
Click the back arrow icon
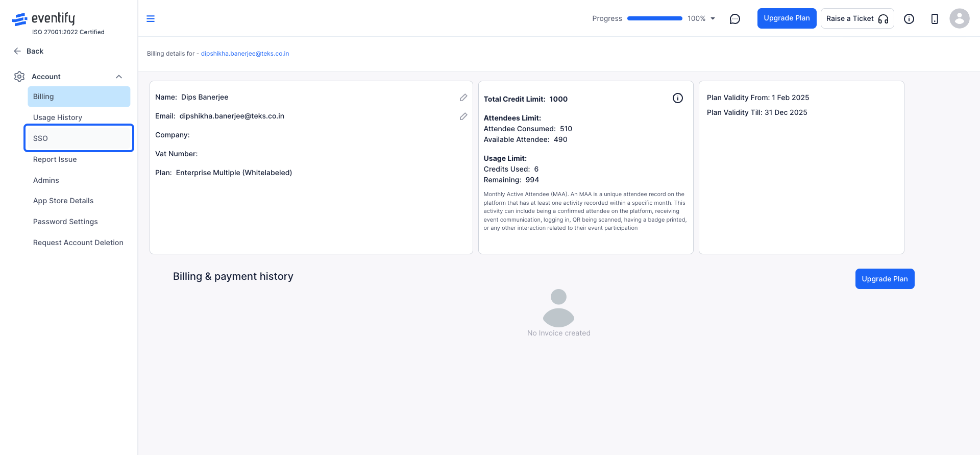(x=17, y=51)
